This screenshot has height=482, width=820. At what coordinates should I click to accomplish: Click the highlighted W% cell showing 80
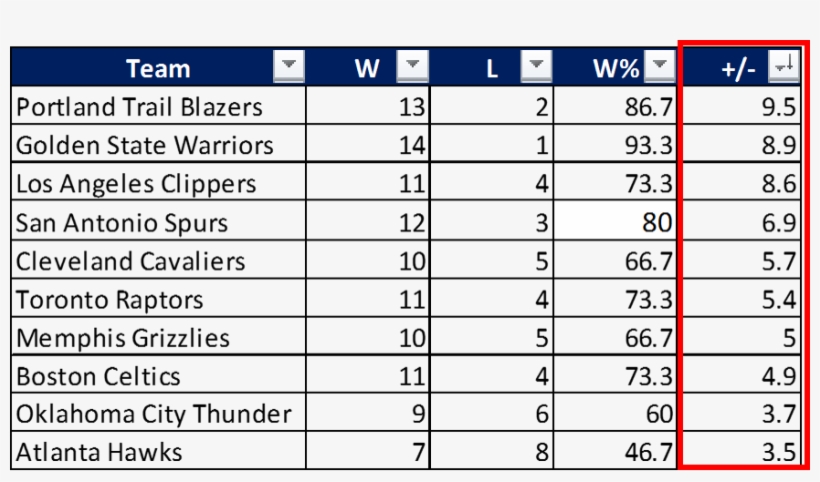point(616,222)
